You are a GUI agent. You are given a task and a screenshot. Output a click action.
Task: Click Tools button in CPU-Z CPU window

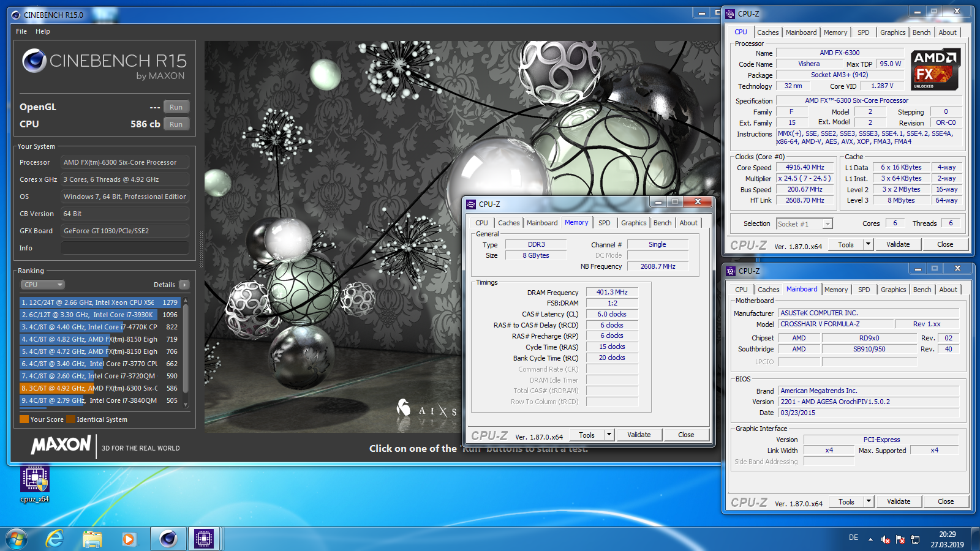pos(846,244)
